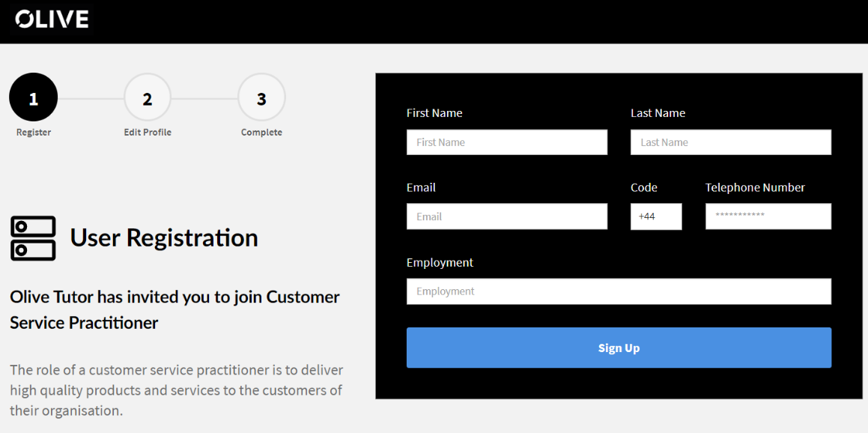The height and width of the screenshot is (433, 868).
Task: Click the Telephone Number input field
Action: pos(768,216)
